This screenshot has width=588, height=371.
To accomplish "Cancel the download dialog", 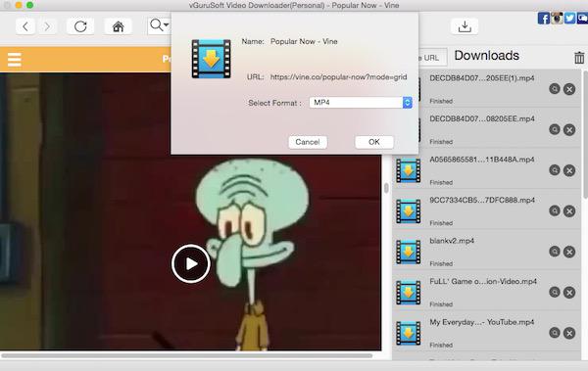I will click(x=308, y=142).
